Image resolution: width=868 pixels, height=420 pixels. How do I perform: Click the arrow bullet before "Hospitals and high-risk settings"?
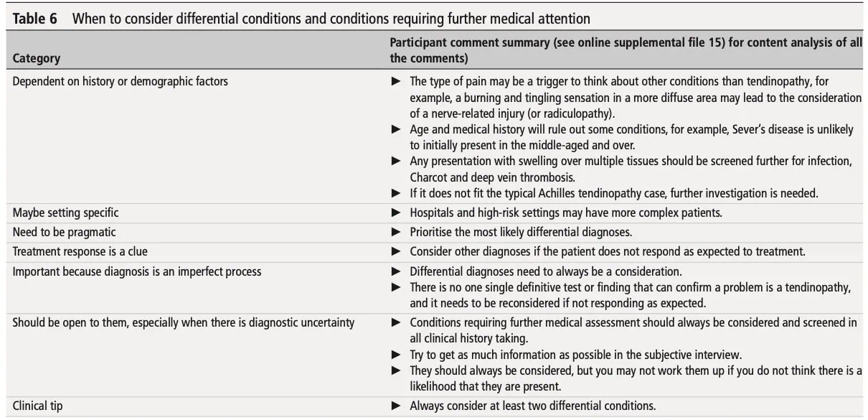click(x=395, y=213)
